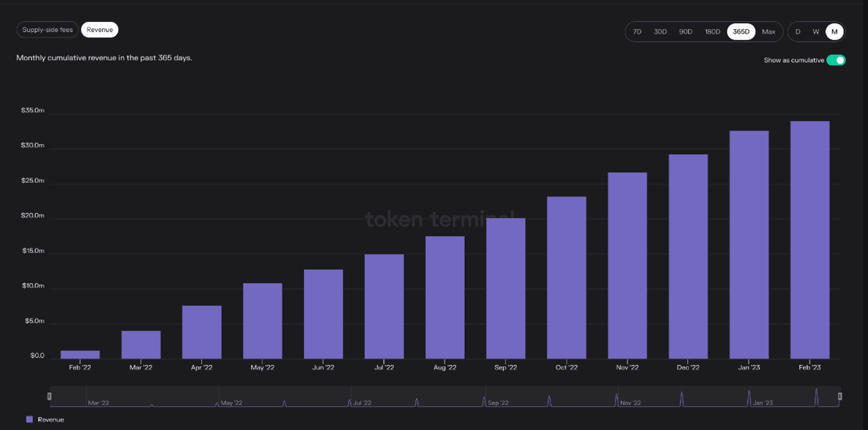868x430 pixels.
Task: Click the May '22 bar
Action: 262,321
